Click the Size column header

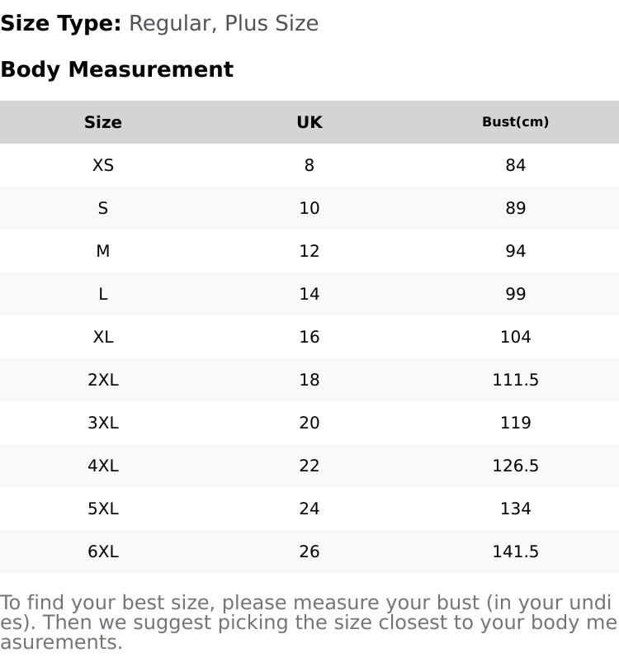(x=103, y=122)
